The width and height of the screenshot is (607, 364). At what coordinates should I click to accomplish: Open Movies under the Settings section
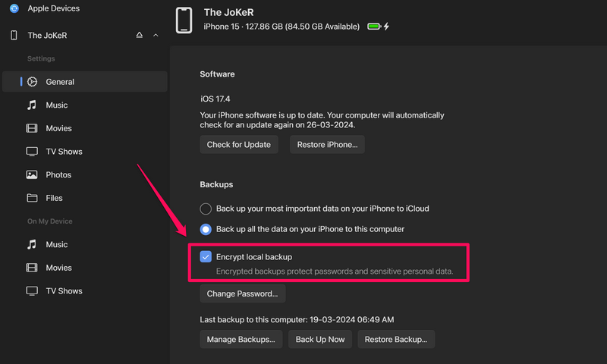[58, 128]
